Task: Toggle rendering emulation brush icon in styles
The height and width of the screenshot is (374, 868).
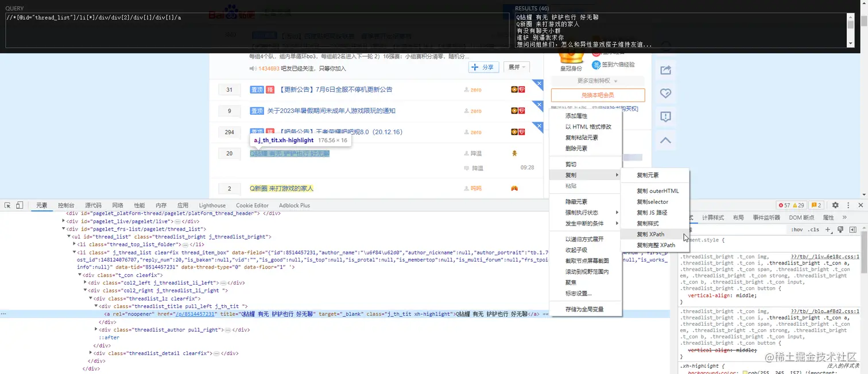Action: (x=840, y=229)
